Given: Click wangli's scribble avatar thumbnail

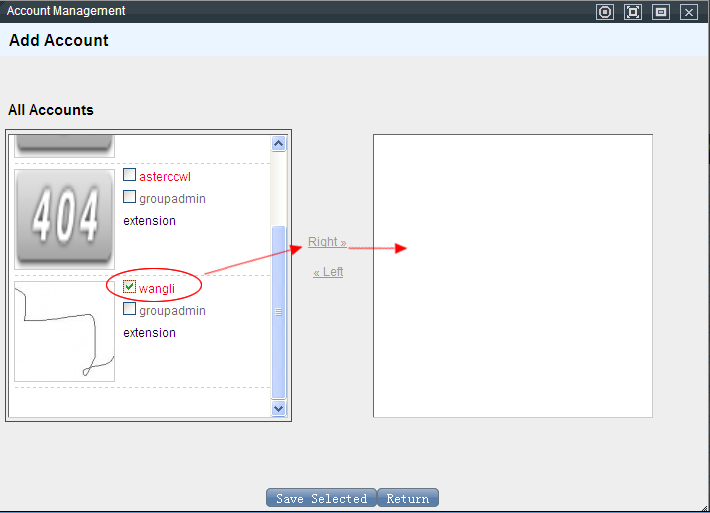Looking at the screenshot, I should (65, 331).
